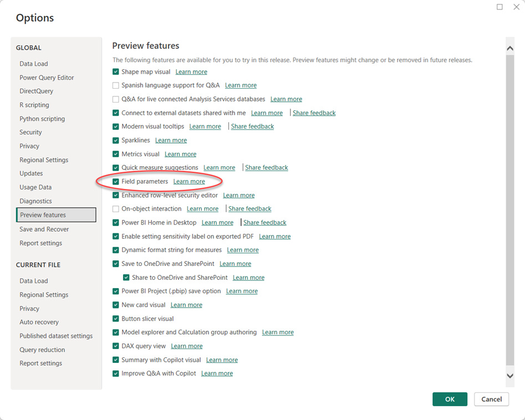Open Query reduction options
Screen dimensions: 525x420
point(42,350)
